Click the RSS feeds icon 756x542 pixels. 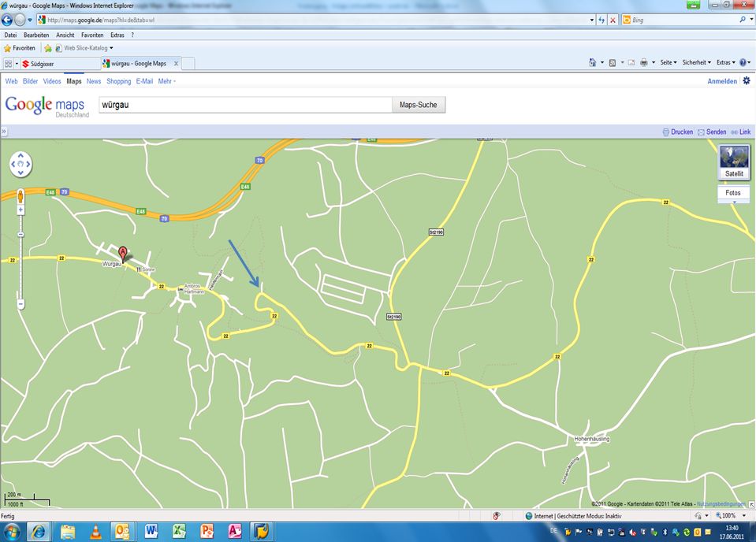613,63
